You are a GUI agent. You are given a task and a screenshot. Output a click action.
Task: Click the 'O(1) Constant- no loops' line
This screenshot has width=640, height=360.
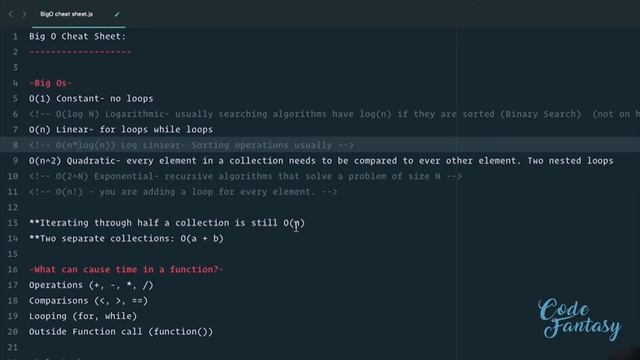coord(91,99)
